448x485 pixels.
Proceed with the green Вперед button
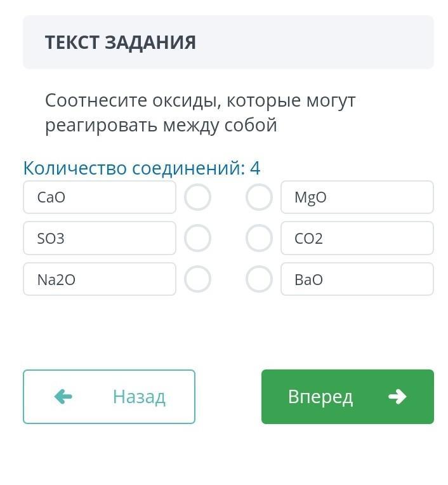pos(348,397)
